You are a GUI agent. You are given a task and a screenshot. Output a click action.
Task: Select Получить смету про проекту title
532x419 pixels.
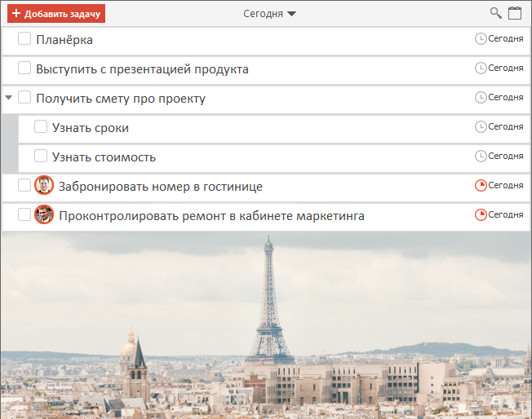(x=121, y=99)
